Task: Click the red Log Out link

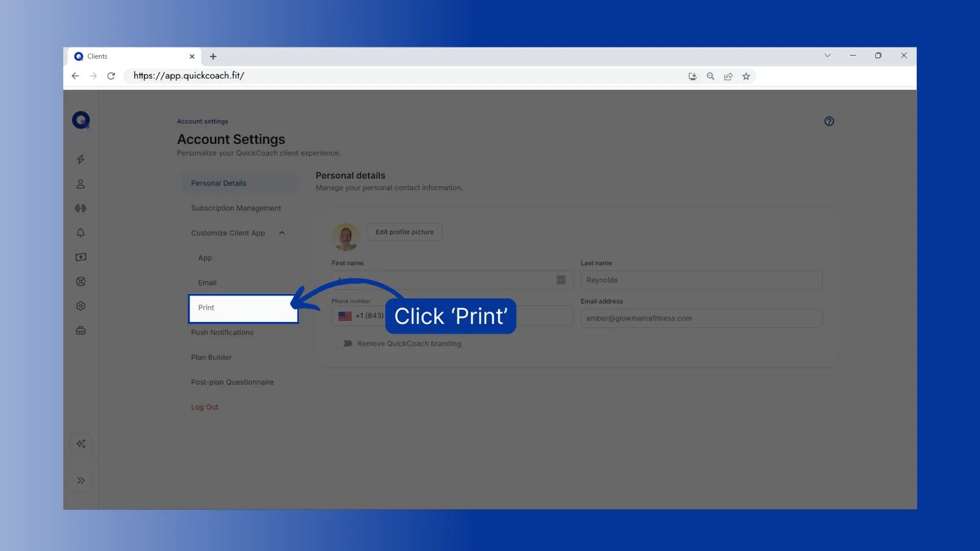Action: pos(205,407)
